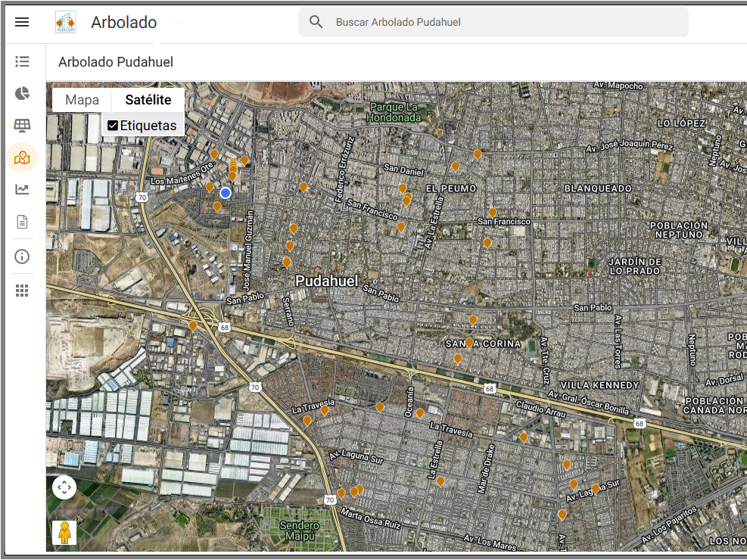Open the document report sidebar icon
Screen dimensions: 747x560
(x=22, y=222)
